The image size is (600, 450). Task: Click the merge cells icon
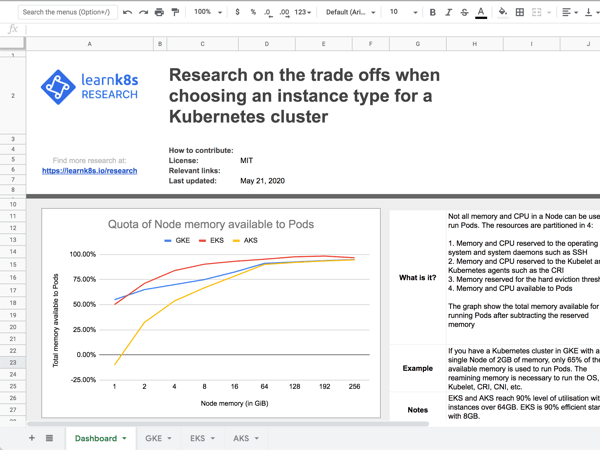click(536, 12)
